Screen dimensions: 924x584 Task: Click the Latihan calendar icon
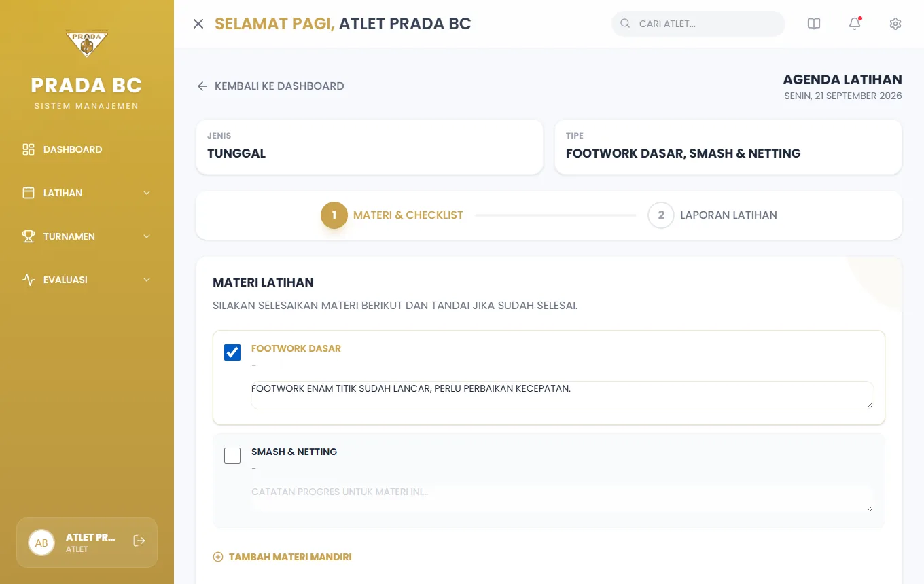[x=29, y=193]
